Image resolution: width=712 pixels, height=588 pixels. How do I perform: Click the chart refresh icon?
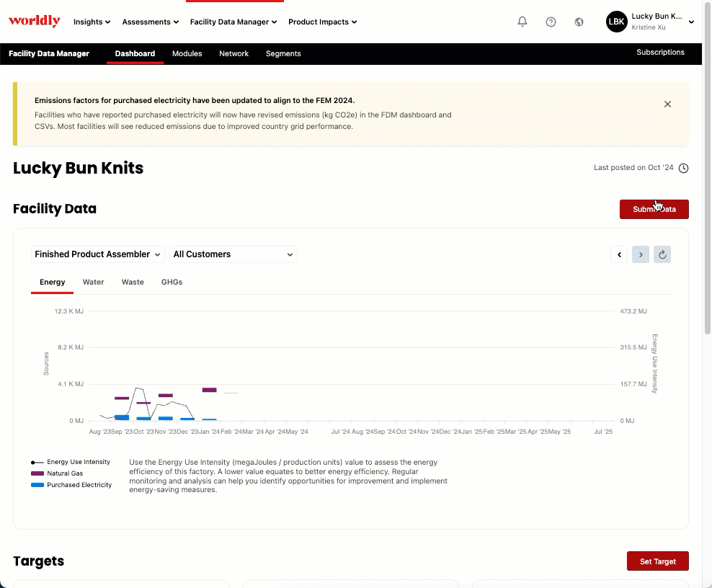pyautogui.click(x=662, y=254)
